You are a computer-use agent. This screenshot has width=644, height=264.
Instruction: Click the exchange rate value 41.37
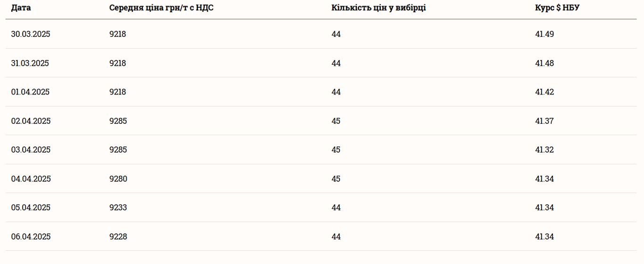tap(545, 121)
